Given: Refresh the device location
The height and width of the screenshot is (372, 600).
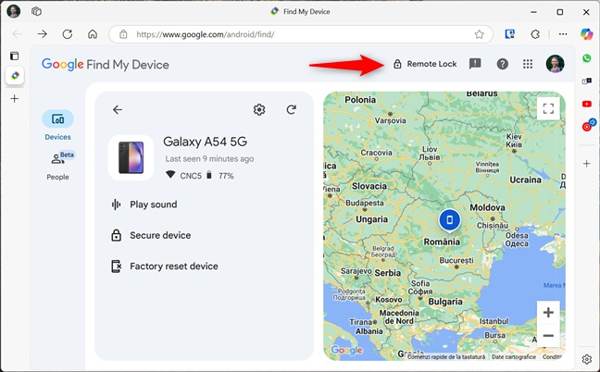Looking at the screenshot, I should [x=291, y=110].
